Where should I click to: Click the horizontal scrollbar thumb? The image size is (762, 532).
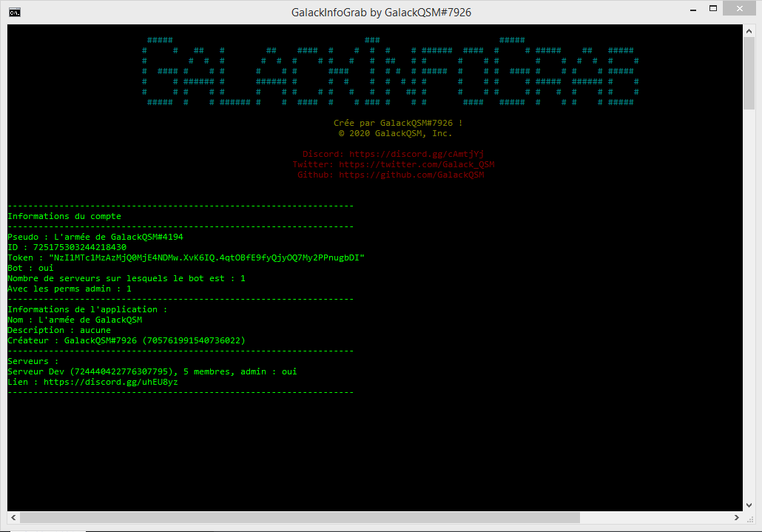point(300,518)
